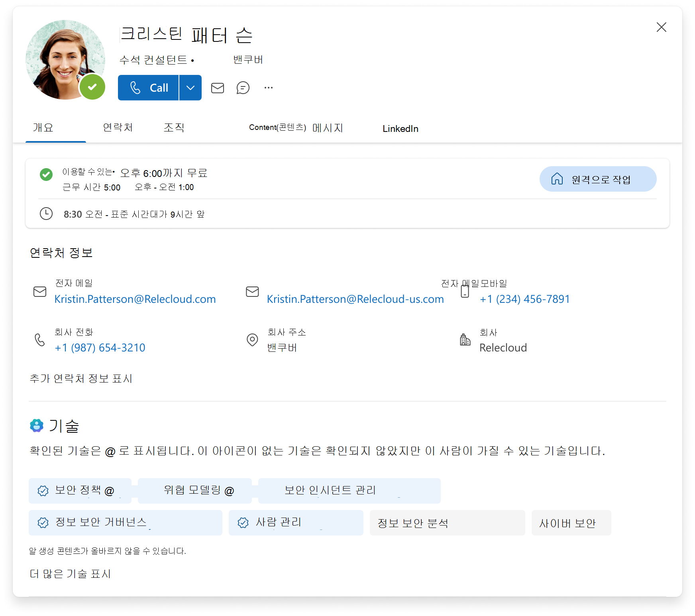Call work phone +1 (987) 654-3210
Viewport: 695px width, 616px height.
(x=100, y=348)
